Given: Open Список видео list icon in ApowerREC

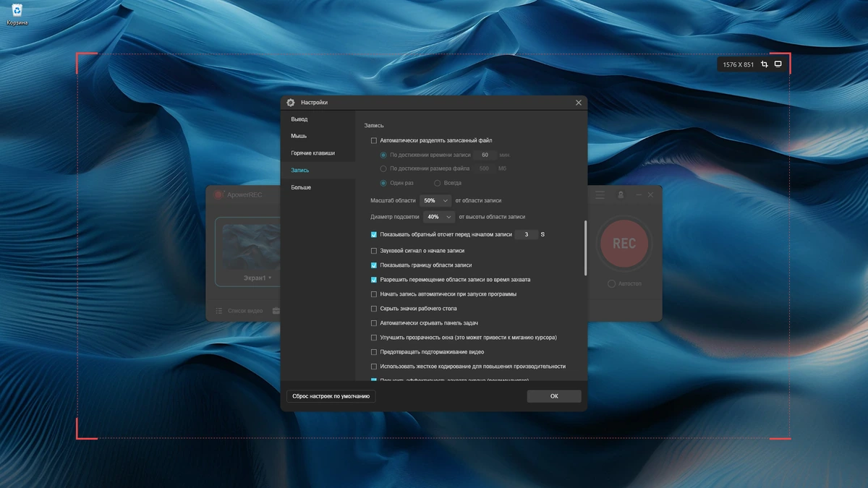Looking at the screenshot, I should point(219,311).
